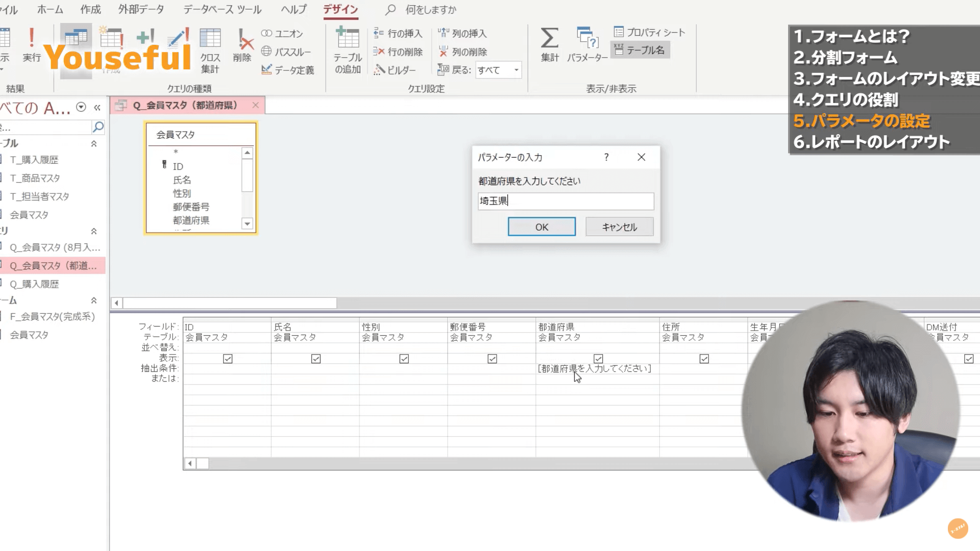
Task: Open the データベース ツール ribbon tab
Action: (x=222, y=10)
